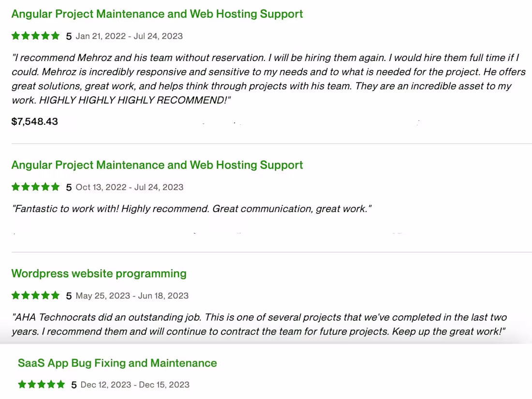Open the Angular Project job started Jan 21, 2022
This screenshot has height=399, width=532.
(x=157, y=14)
